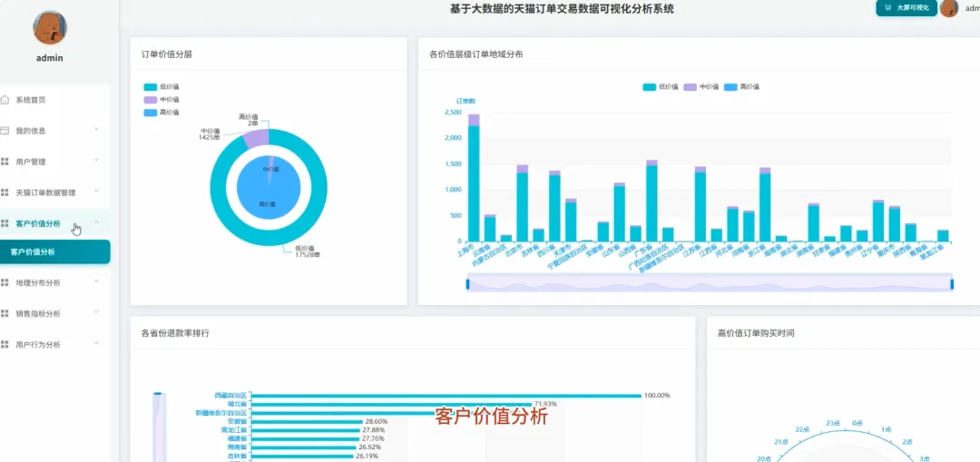Click the 上海市 bar in the regional chart
The height and width of the screenshot is (462, 980).
474,178
